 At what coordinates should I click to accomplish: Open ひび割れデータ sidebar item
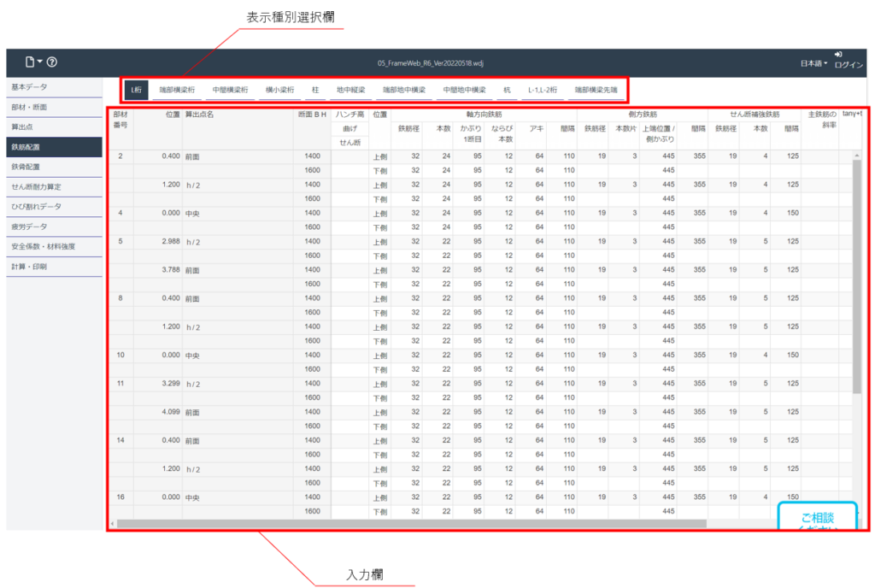[54, 207]
